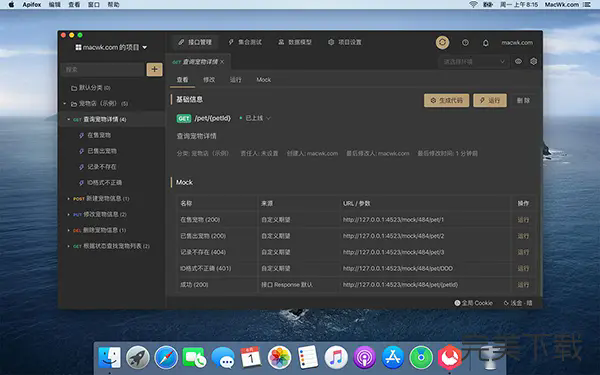This screenshot has height=375, width=600.
Task: Open App Store in the Dock
Action: [x=393, y=357]
